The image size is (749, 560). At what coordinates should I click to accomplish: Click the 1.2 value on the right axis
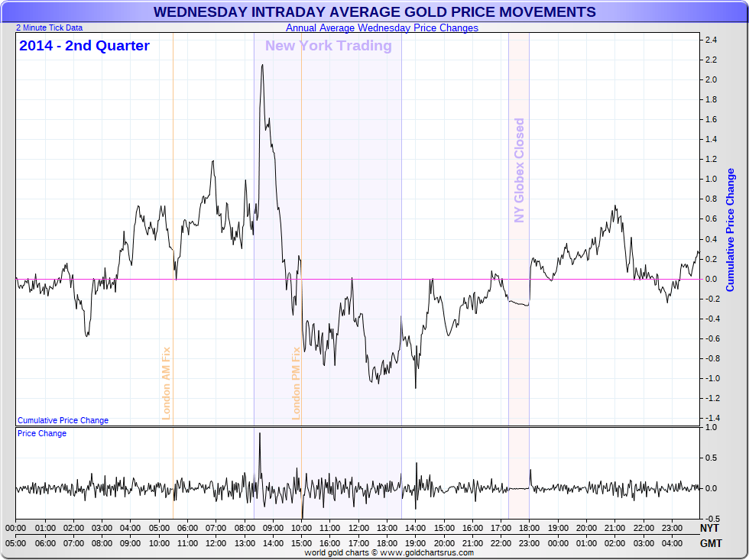click(711, 160)
